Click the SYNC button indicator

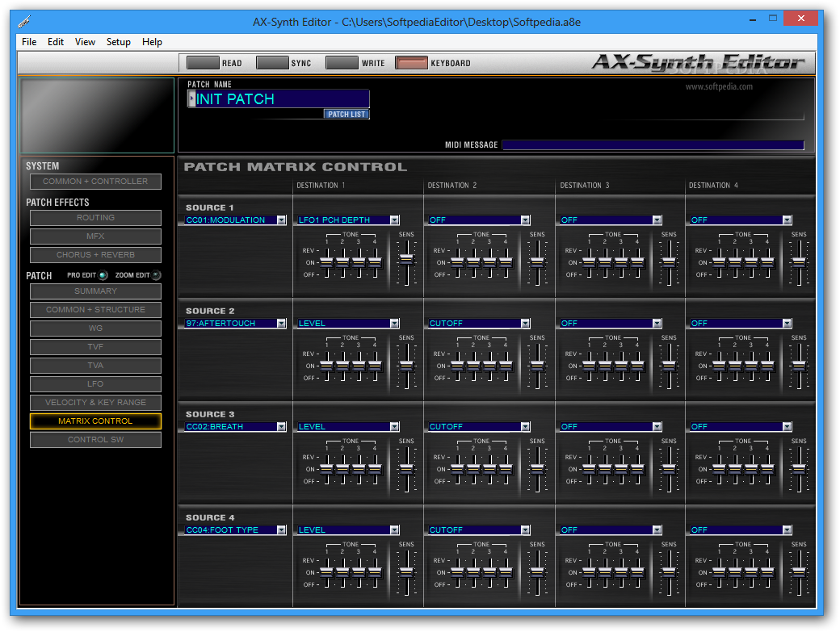tap(272, 63)
